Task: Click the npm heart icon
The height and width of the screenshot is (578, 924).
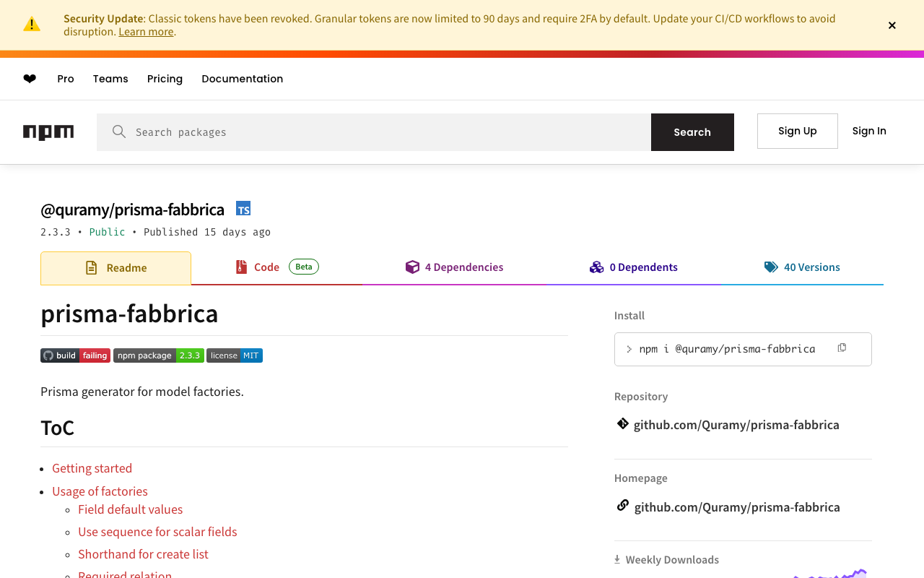Action: tap(30, 79)
